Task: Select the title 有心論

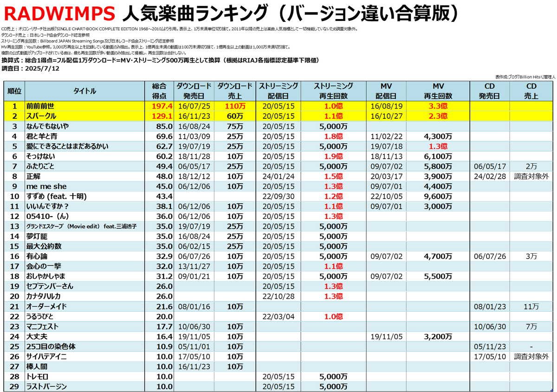Action: click(x=37, y=256)
